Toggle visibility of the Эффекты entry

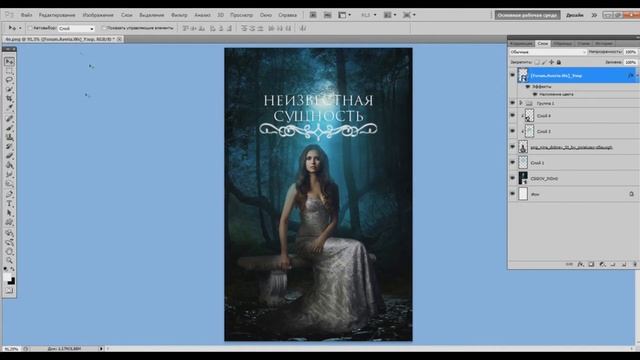coord(527,87)
